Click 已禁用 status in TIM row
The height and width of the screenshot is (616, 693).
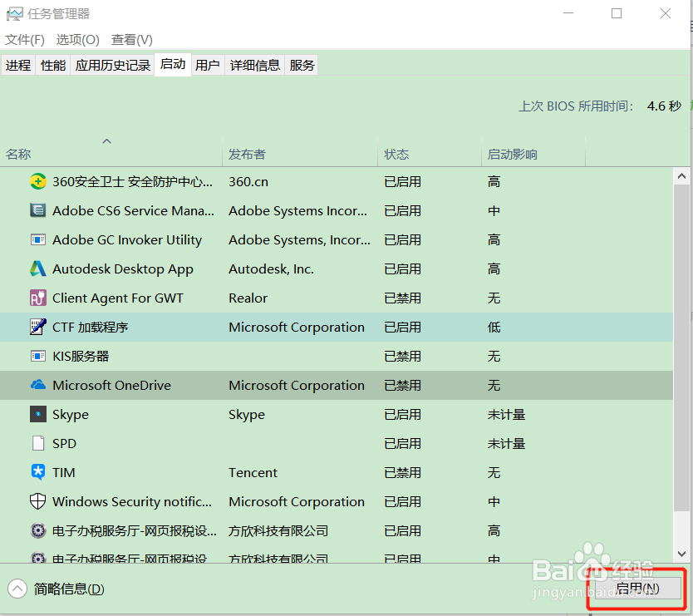pos(402,473)
